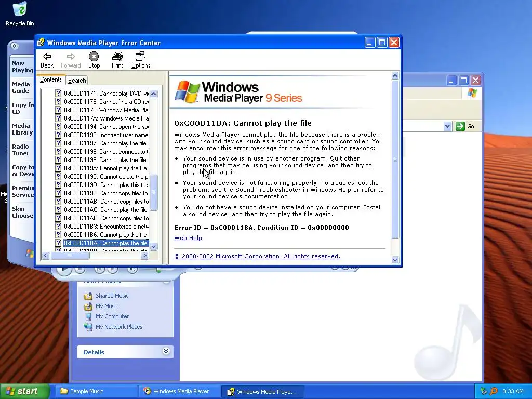Open the Web Help link
This screenshot has width=532, height=399.
coord(188,238)
